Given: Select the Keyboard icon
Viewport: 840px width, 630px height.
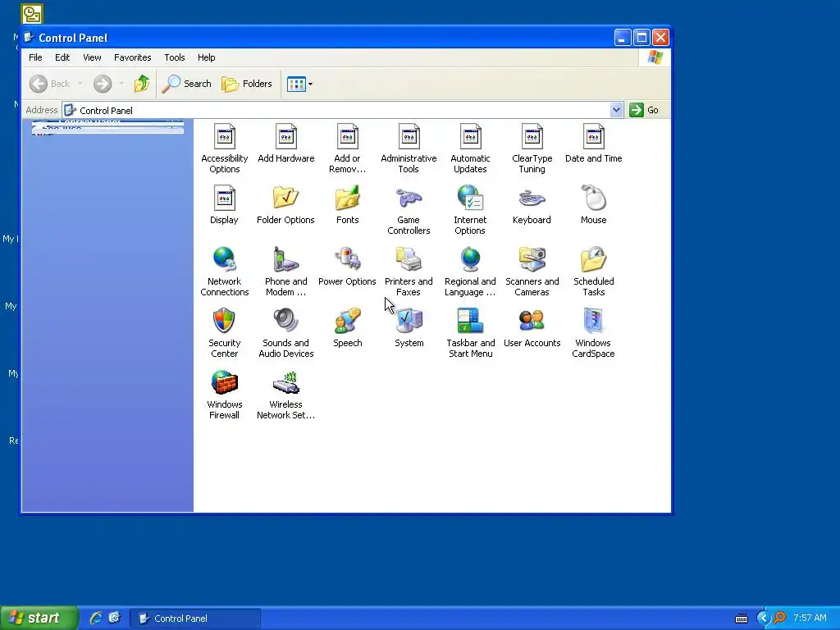Looking at the screenshot, I should 532,199.
